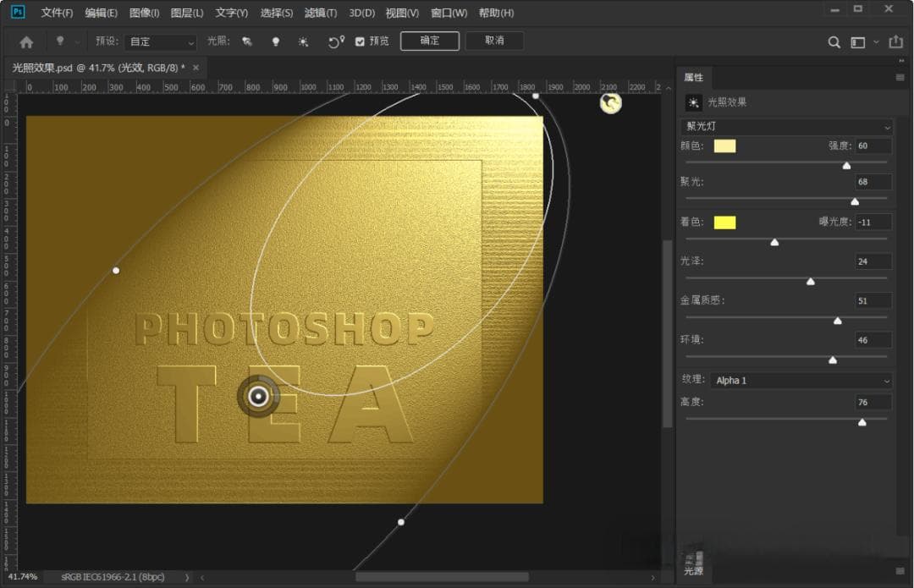This screenshot has width=914, height=588.
Task: Open the status bar info arrow
Action: coord(187,578)
